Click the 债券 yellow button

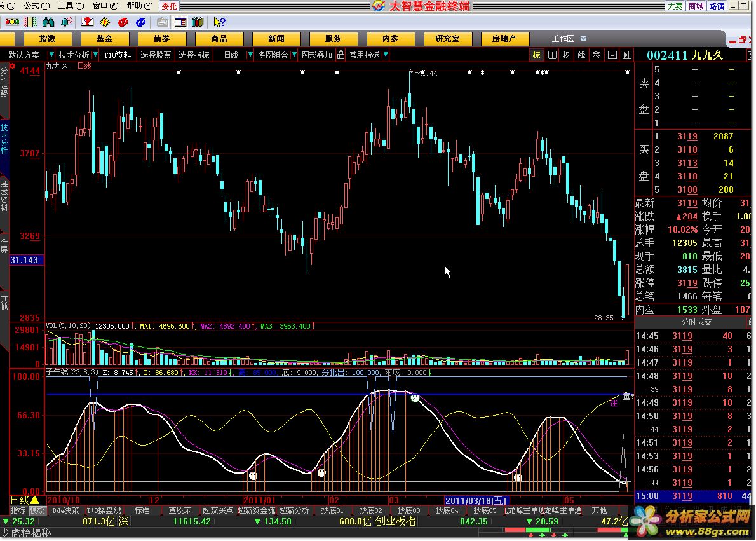[161, 39]
